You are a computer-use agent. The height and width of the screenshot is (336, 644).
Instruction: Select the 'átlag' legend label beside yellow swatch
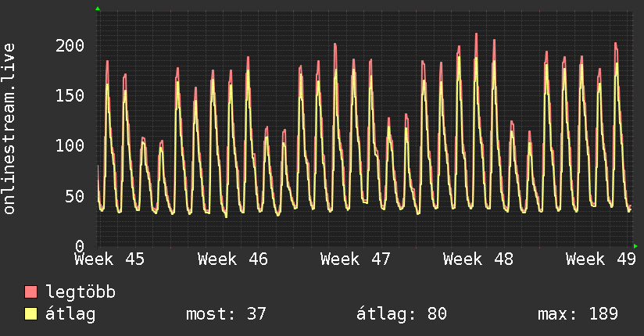click(x=70, y=313)
